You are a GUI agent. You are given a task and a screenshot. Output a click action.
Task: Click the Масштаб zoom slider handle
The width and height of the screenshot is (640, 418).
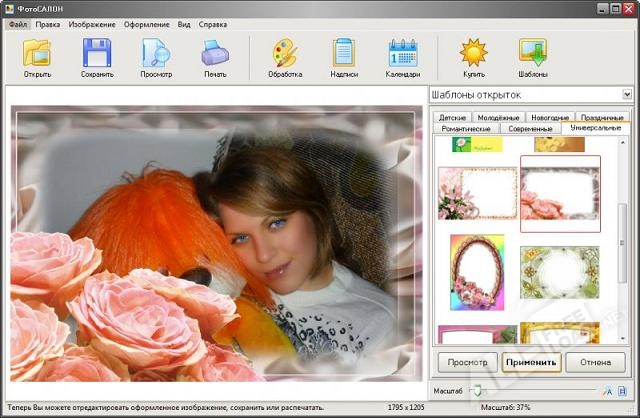pos(477,390)
